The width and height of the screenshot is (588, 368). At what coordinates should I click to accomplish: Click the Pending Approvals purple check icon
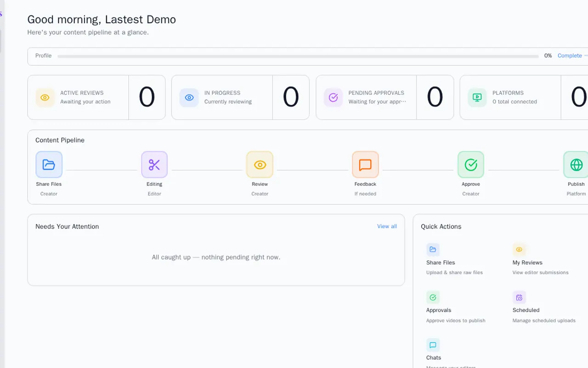[334, 98]
